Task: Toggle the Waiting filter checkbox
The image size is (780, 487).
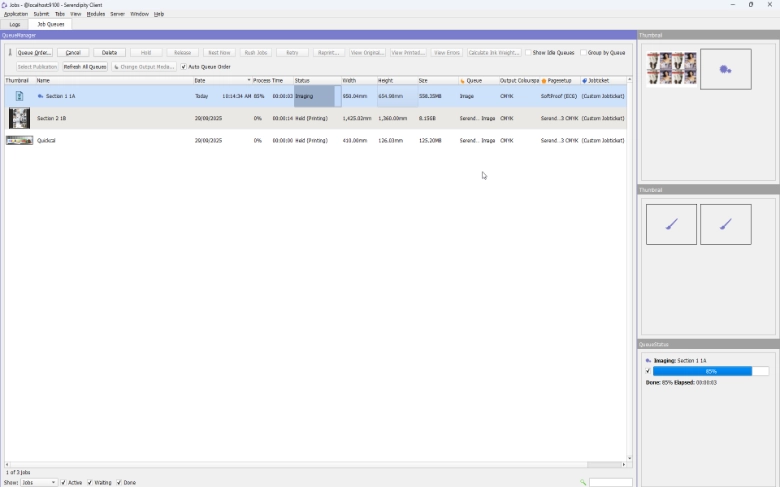Action: [x=90, y=482]
